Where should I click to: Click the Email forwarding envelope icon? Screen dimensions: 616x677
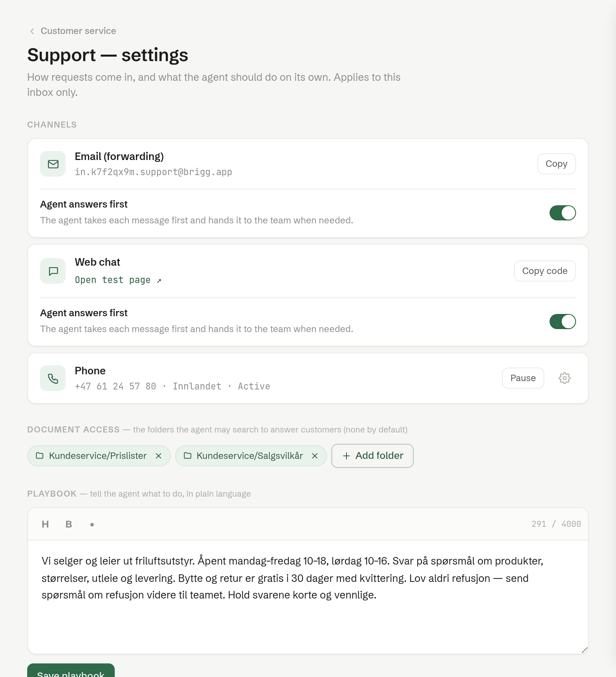(x=53, y=164)
